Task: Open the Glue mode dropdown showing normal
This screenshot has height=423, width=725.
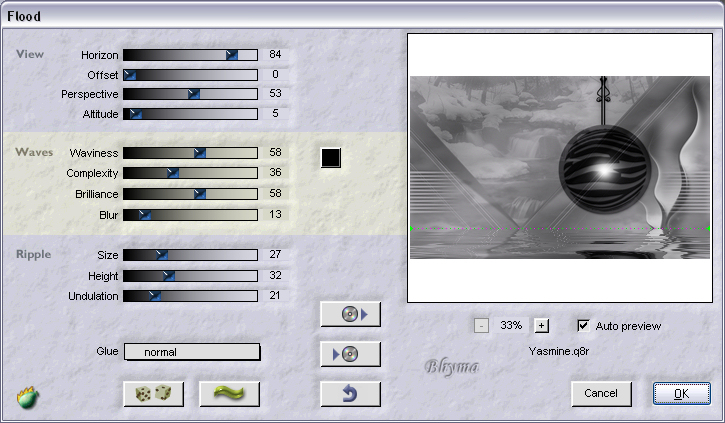Action: coord(192,352)
